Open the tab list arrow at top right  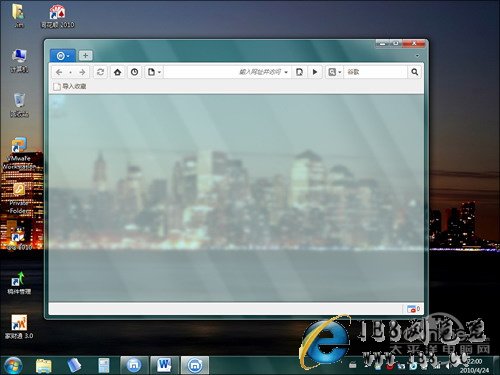tap(417, 56)
